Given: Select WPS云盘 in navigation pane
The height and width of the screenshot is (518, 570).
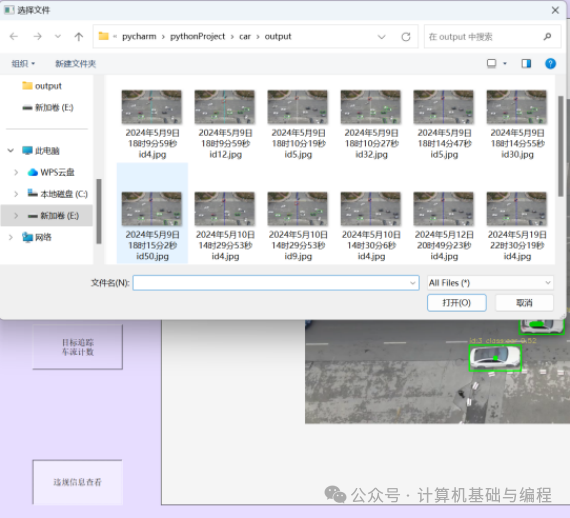Looking at the screenshot, I should (51, 172).
